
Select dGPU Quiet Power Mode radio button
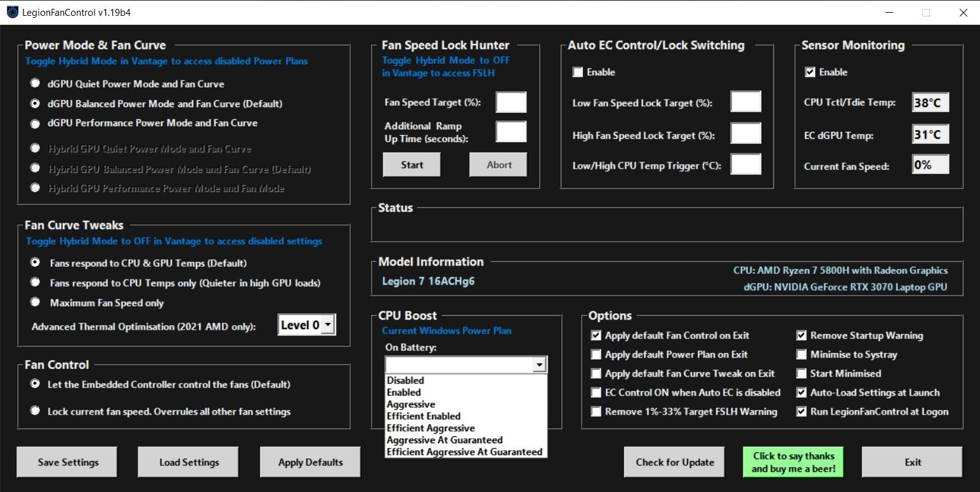tap(35, 84)
